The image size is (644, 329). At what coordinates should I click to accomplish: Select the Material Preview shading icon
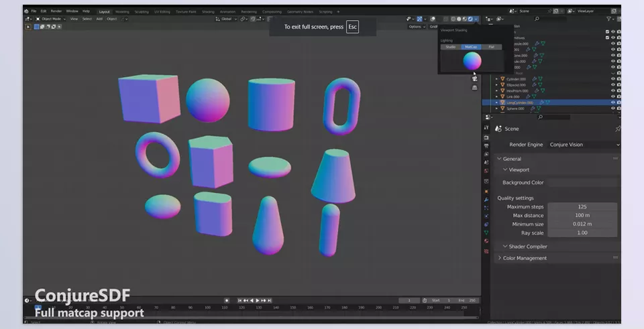pos(464,19)
